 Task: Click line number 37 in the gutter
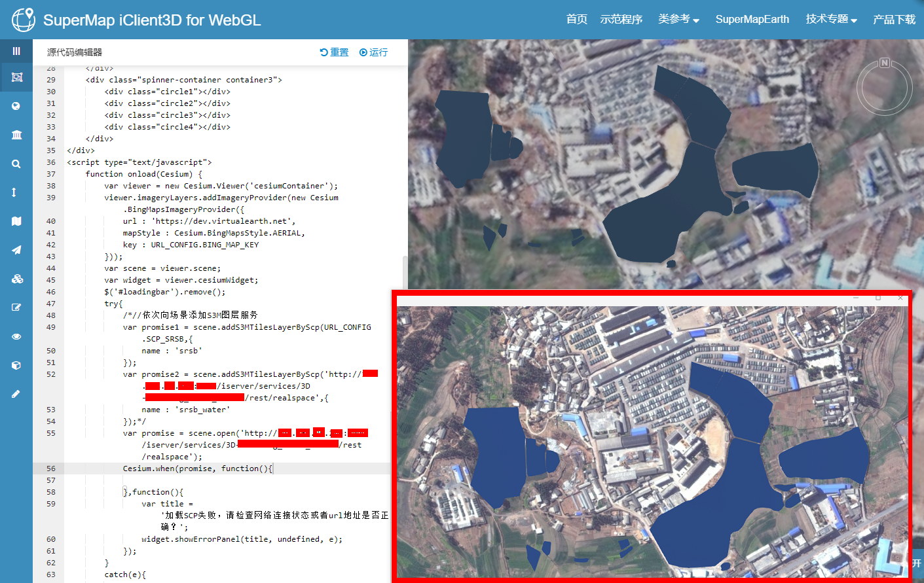tap(50, 174)
